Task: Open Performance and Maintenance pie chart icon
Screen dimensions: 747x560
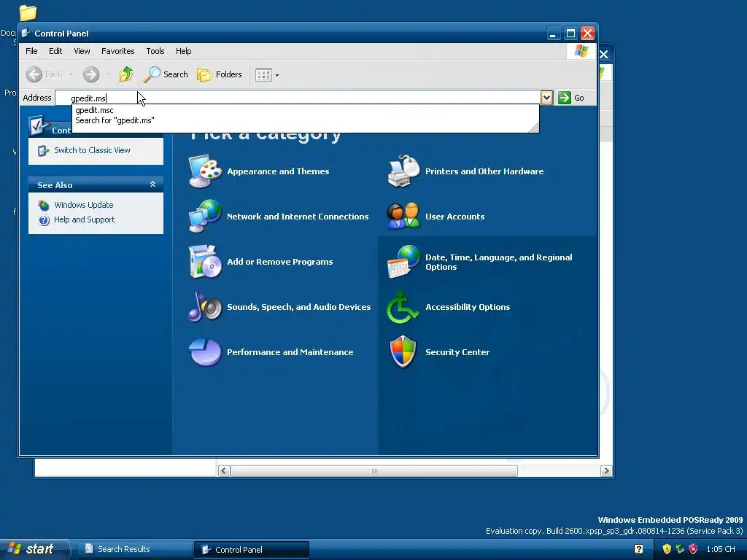Action: (205, 352)
